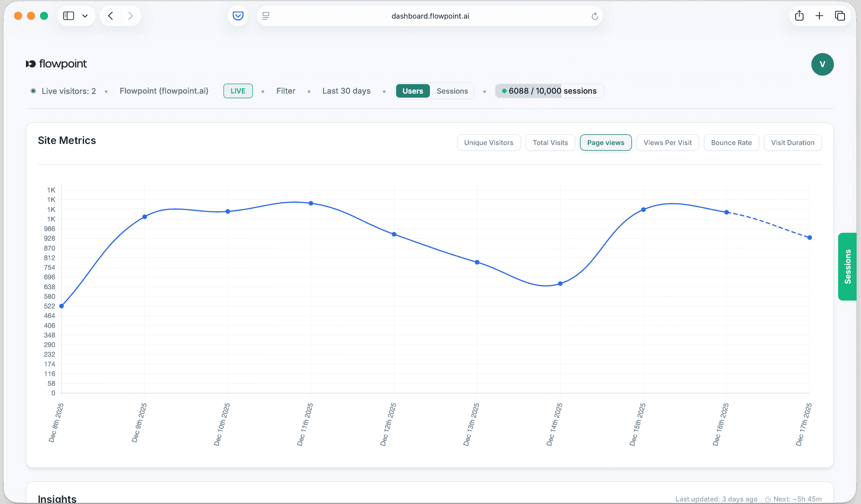Toggle the Safari sidebar icon
Image resolution: width=861 pixels, height=504 pixels.
[x=69, y=16]
